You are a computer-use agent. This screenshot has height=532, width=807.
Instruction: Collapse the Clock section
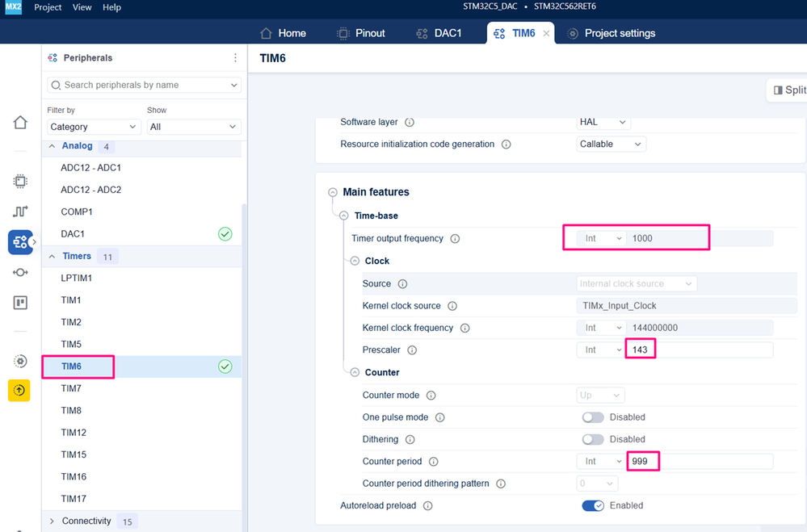pyautogui.click(x=355, y=261)
